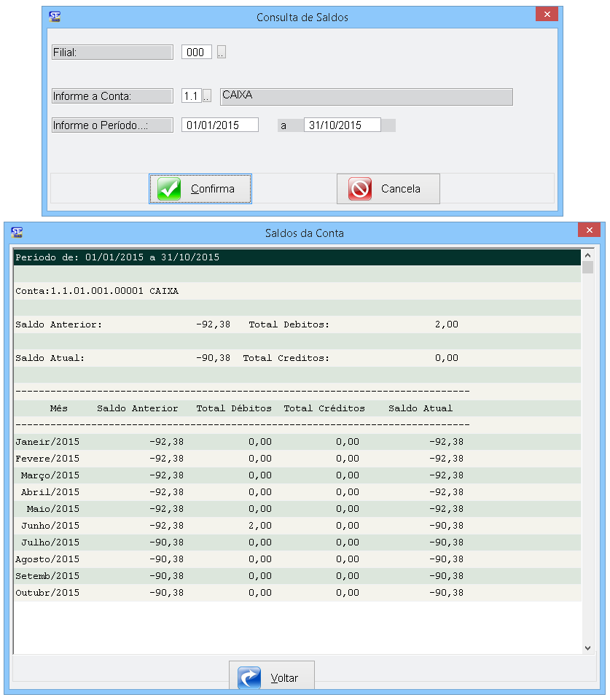Viewport: 610px width, 700px height.
Task: Open the Filial lookup button
Action: (x=222, y=52)
